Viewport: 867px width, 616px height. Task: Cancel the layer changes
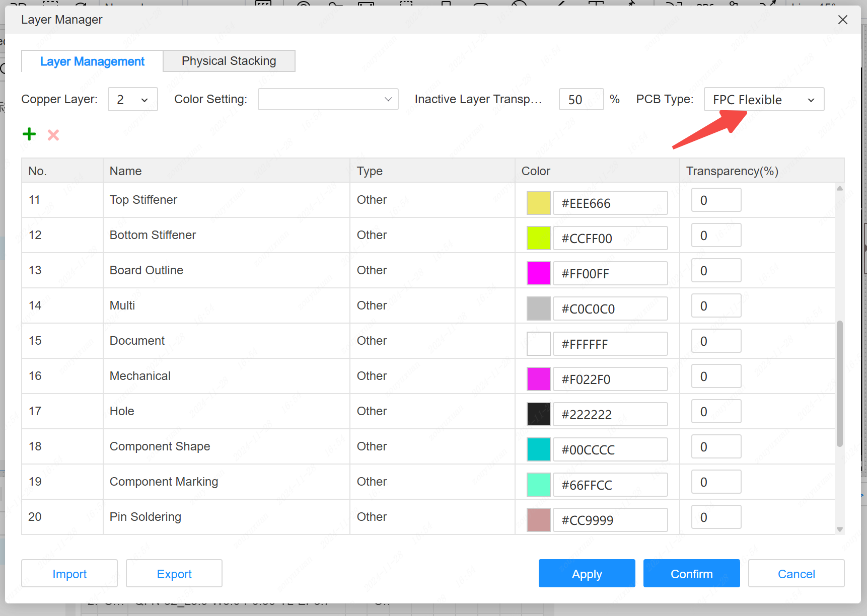[x=796, y=574]
